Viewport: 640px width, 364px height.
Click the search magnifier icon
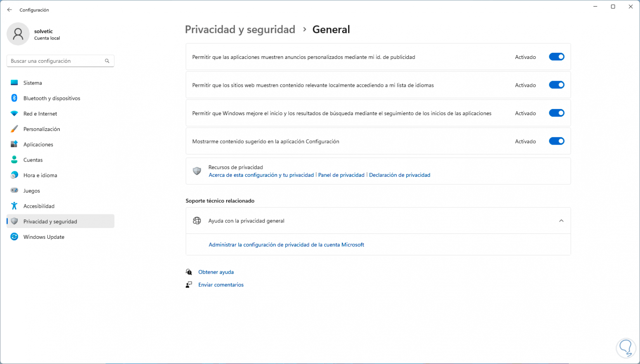click(x=107, y=61)
